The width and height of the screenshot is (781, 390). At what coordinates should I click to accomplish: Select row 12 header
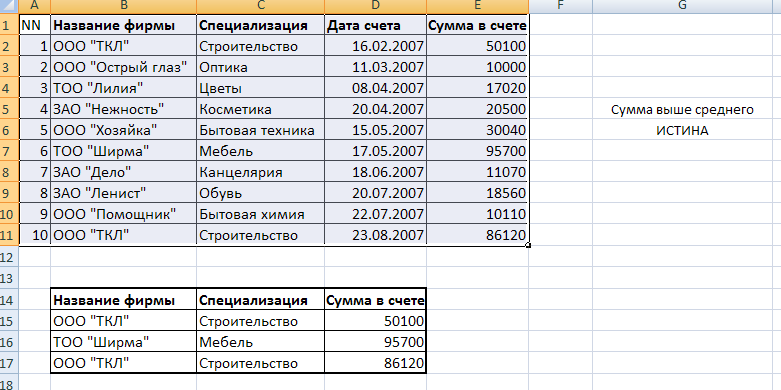point(9,256)
